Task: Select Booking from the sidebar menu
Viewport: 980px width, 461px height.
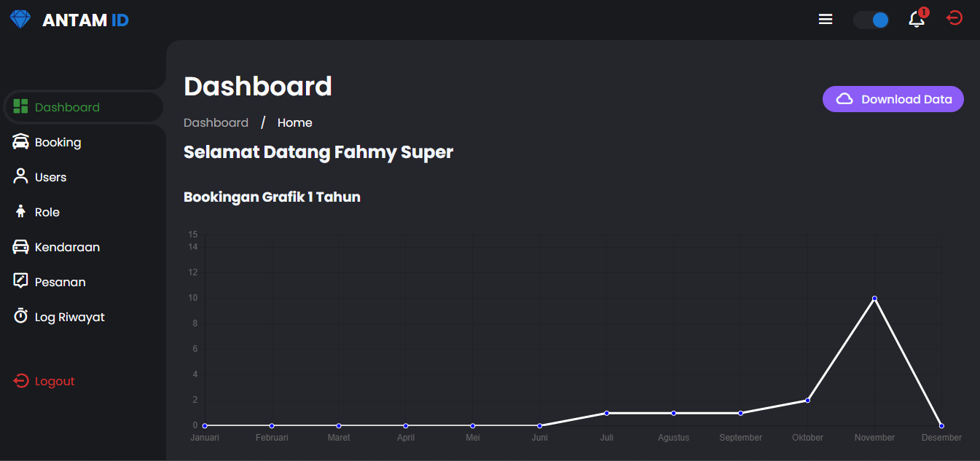Action: coord(58,141)
